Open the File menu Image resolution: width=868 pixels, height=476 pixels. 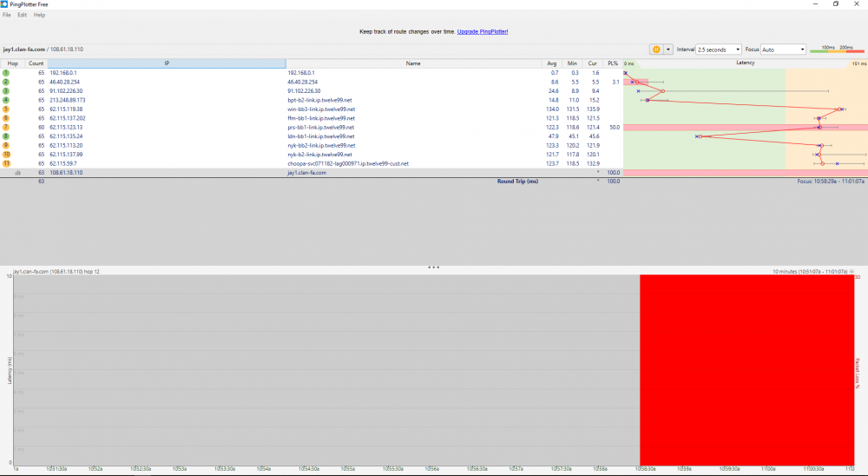pos(7,15)
